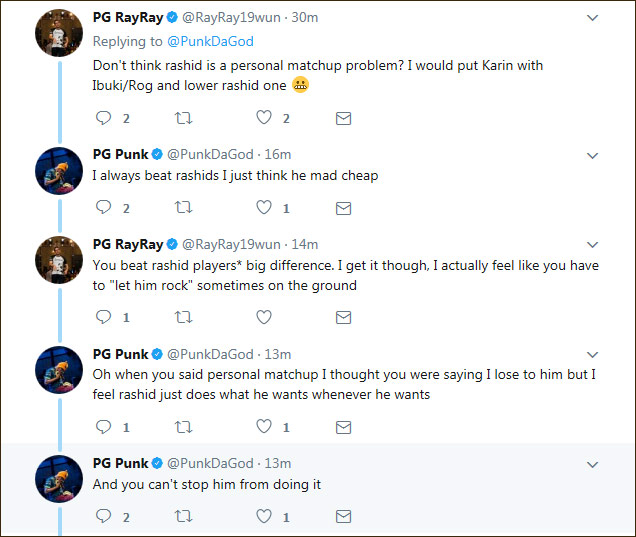Expand options for 'mad cheap' tweet
The height and width of the screenshot is (537, 636).
tap(592, 155)
